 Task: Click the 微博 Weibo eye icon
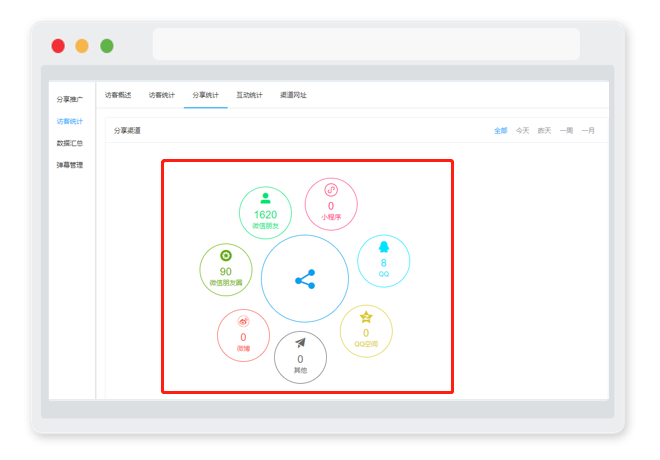[243, 322]
